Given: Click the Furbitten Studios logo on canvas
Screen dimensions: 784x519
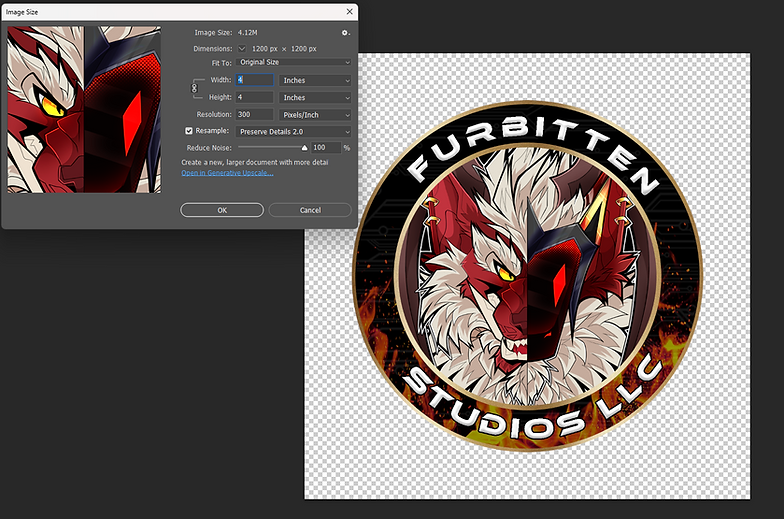Looking at the screenshot, I should point(528,276).
